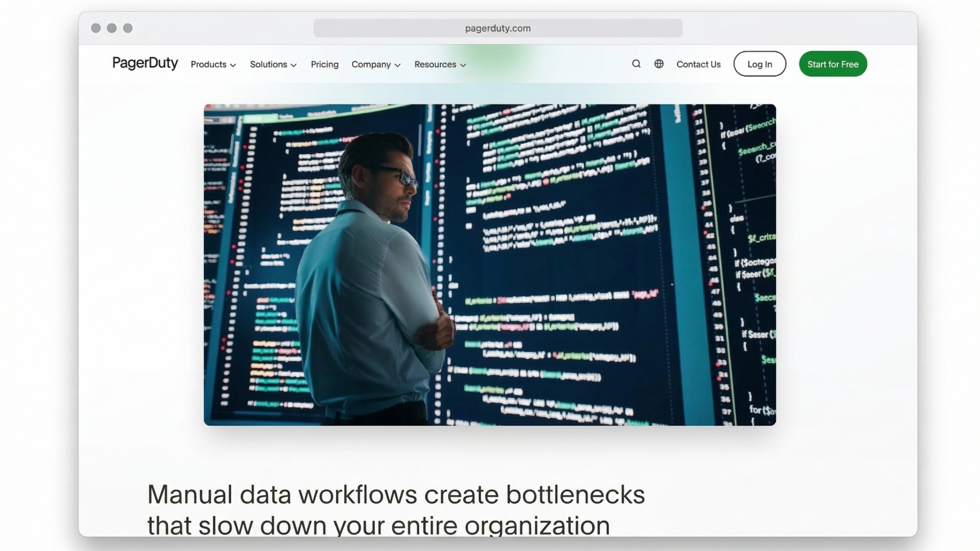Open the Resources menu label
980x551 pixels.
click(x=435, y=65)
